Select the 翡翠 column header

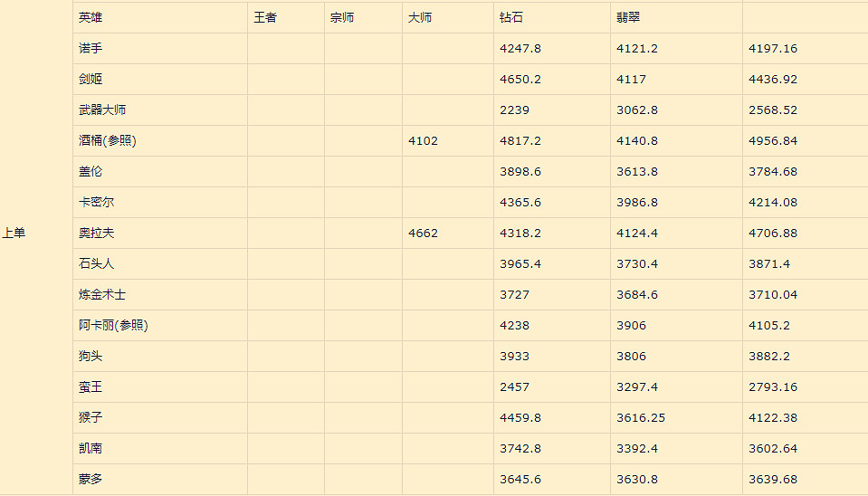tap(629, 18)
